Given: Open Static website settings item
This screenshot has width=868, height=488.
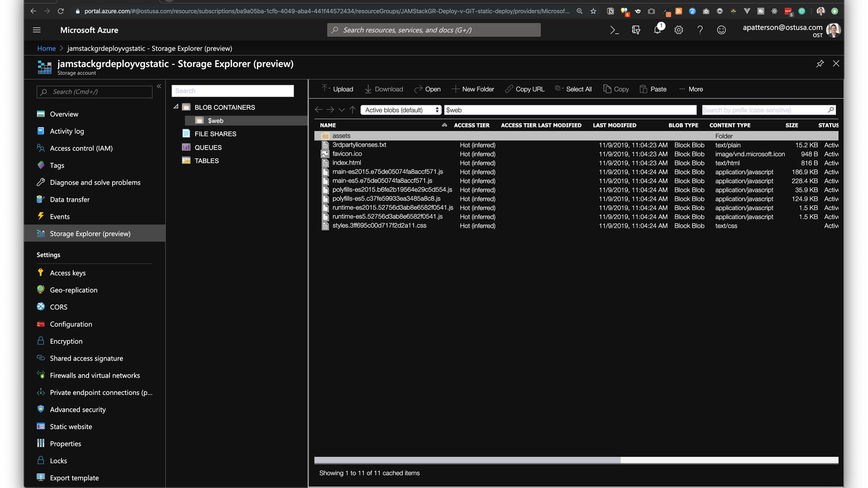Looking at the screenshot, I should point(71,427).
